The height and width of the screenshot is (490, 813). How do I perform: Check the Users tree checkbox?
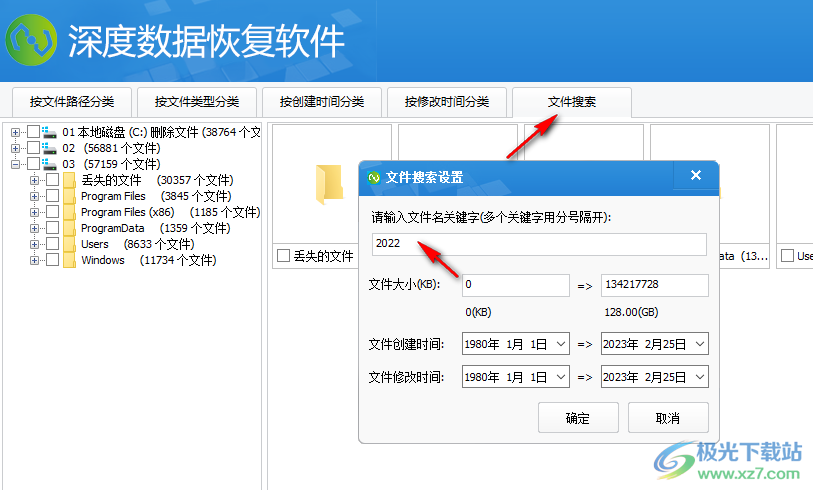52,244
